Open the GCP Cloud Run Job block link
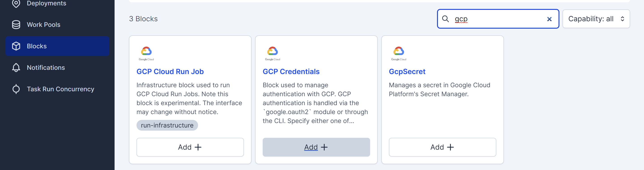The image size is (644, 170). [x=170, y=72]
